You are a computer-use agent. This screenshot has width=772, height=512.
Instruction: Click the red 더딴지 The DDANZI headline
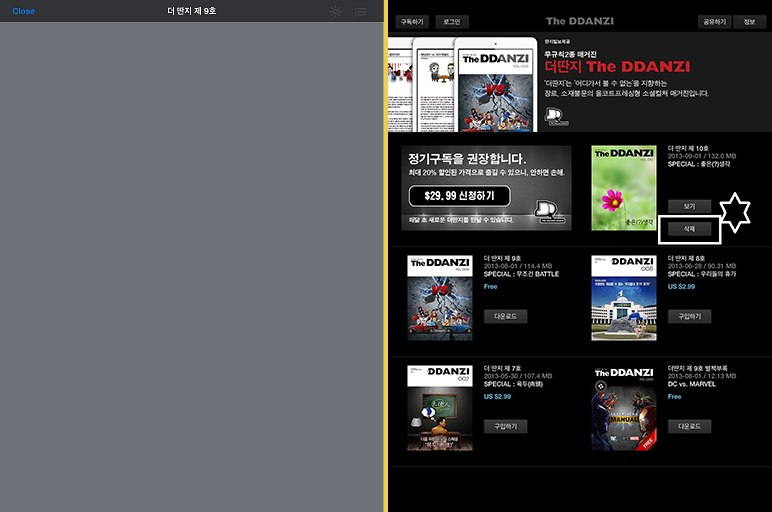617,66
